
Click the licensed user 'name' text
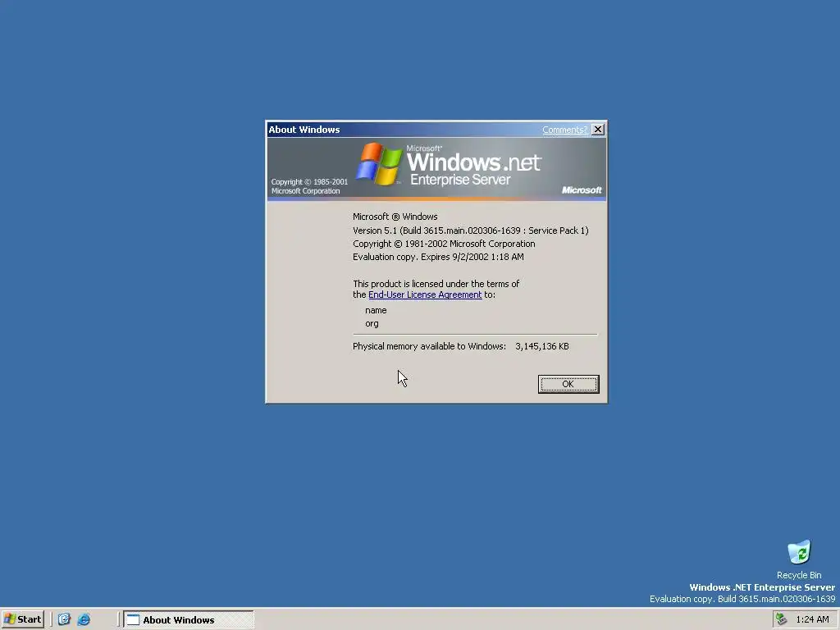(x=376, y=310)
